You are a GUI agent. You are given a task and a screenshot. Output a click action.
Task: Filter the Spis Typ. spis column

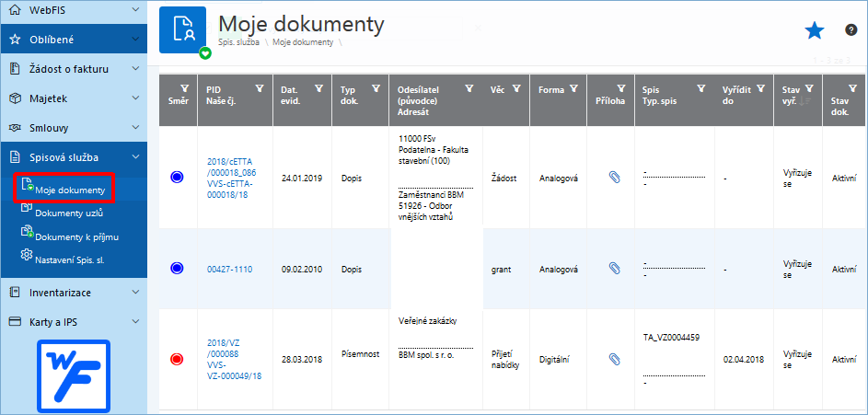[x=700, y=88]
